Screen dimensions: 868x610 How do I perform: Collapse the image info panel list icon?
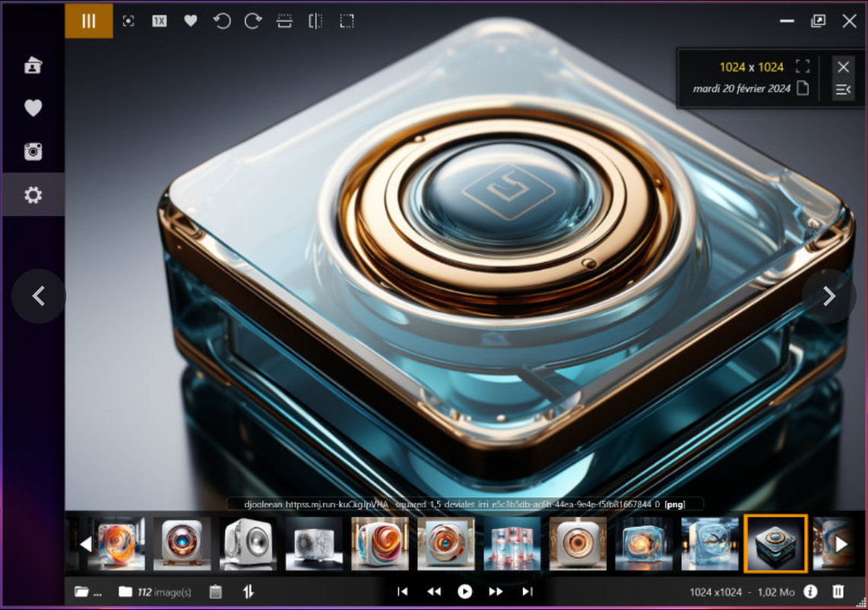843,90
